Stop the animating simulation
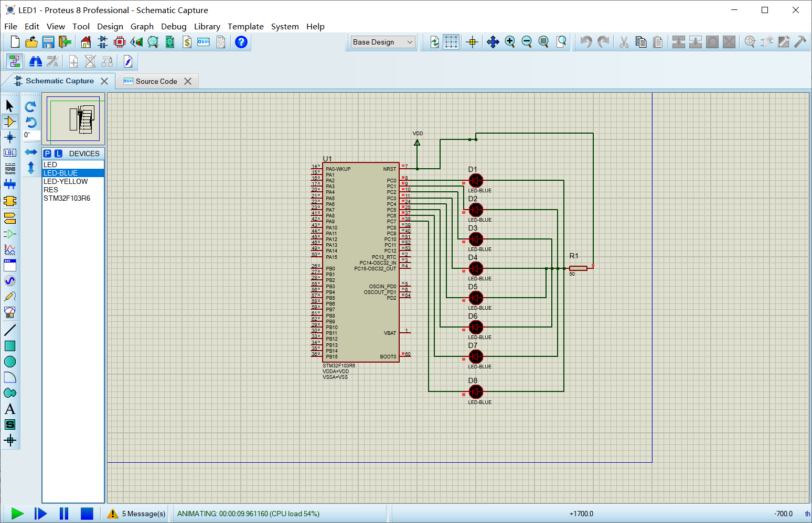Image resolution: width=812 pixels, height=523 pixels. pyautogui.click(x=87, y=514)
